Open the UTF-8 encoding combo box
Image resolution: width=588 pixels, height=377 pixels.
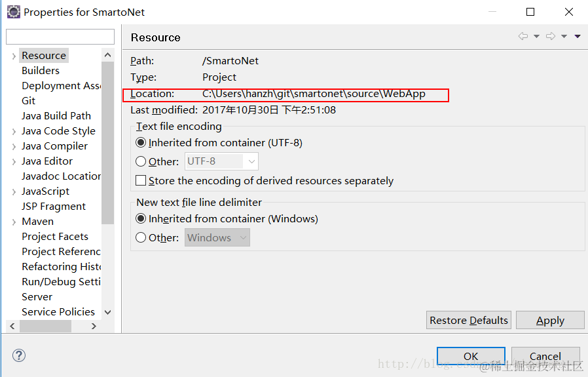coord(221,161)
